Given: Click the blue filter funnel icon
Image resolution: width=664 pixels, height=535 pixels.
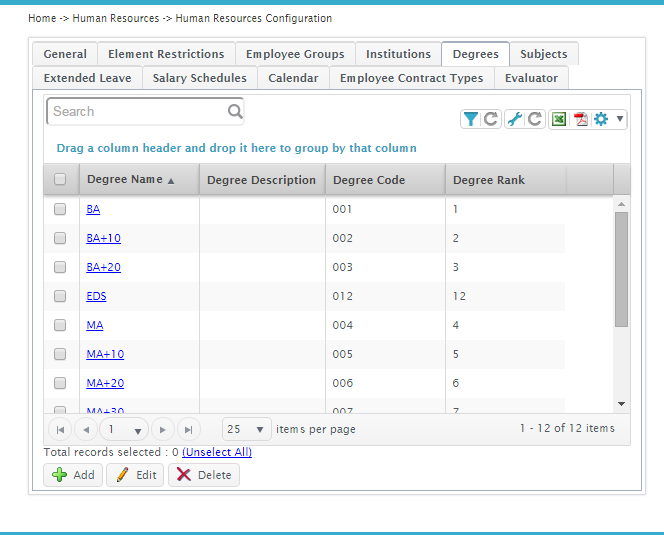Looking at the screenshot, I should [x=470, y=119].
